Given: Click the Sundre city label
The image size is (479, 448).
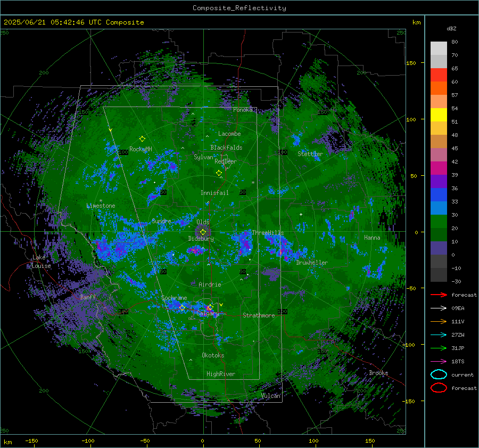Looking at the screenshot, I should 161,221.
